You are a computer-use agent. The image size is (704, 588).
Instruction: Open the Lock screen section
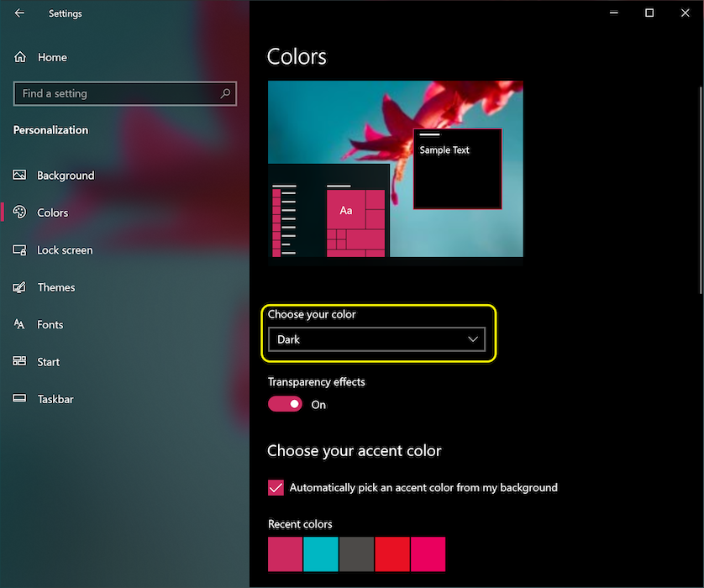[65, 250]
